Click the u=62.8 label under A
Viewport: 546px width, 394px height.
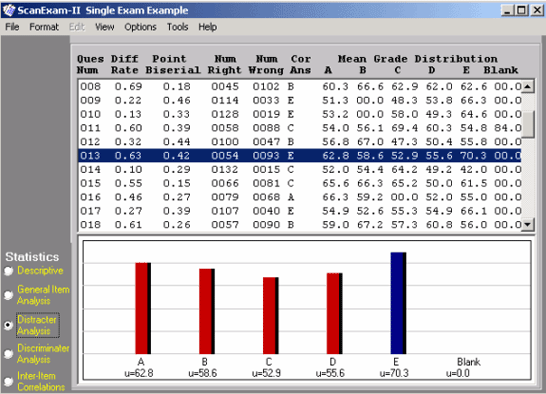139,373
